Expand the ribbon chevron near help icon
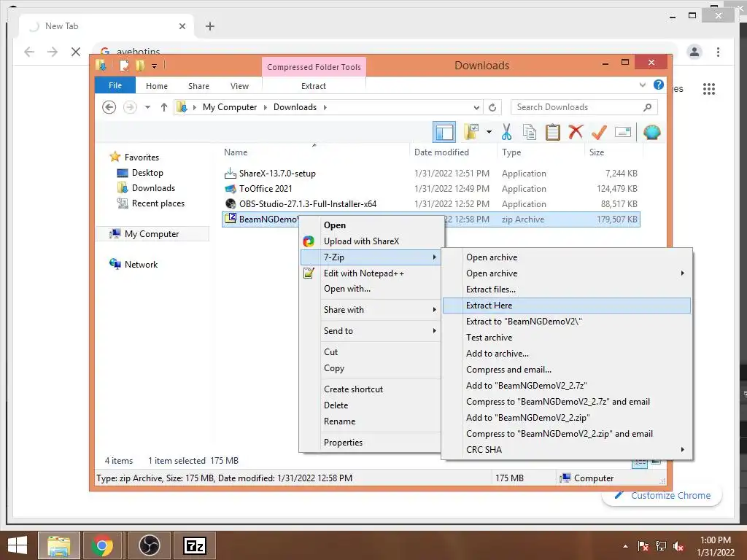 click(x=642, y=85)
